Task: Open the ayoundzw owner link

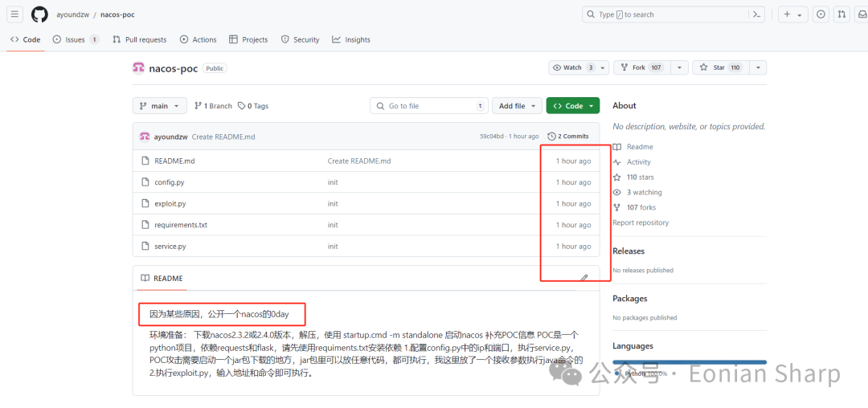Action: [x=72, y=14]
